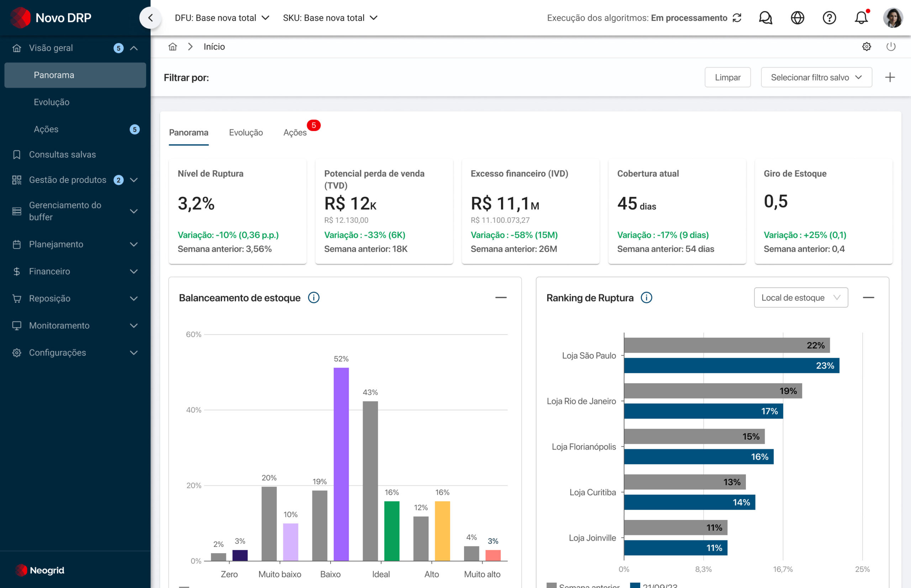Screen dimensions: 911x588
Task: Click the green 16% Ideal bar
Action: pos(391,531)
